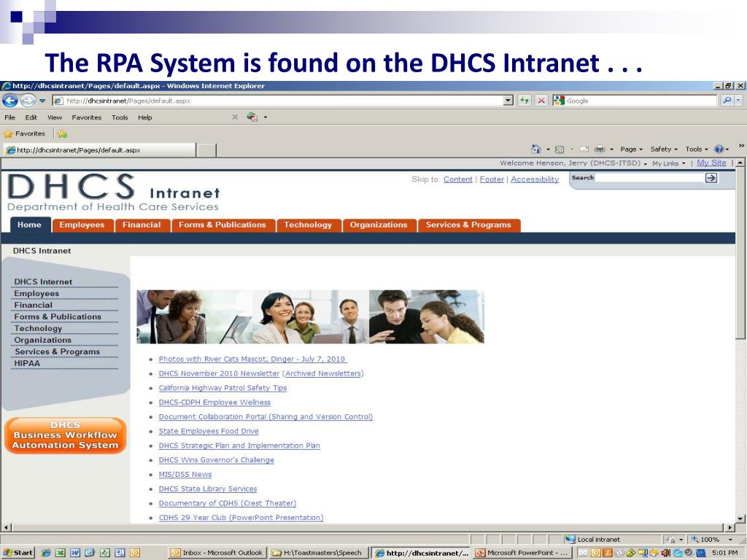This screenshot has width=747, height=560.
Task: Click the horizontal scrollbar right arrow
Action: (730, 528)
